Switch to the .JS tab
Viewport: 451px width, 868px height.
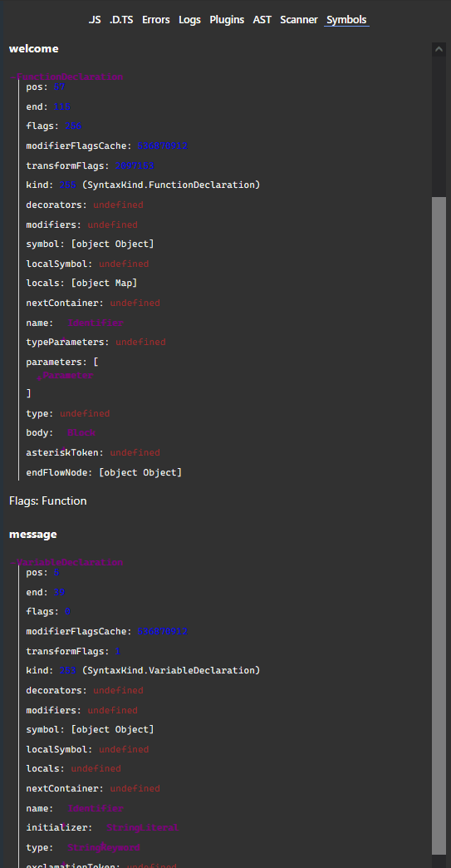[x=95, y=20]
